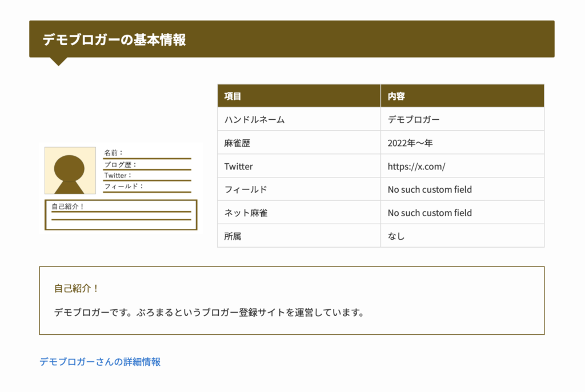Screen dimensions: 585x392
Task: Click the 自己紹介！ box inside profile card image
Action: (x=121, y=215)
